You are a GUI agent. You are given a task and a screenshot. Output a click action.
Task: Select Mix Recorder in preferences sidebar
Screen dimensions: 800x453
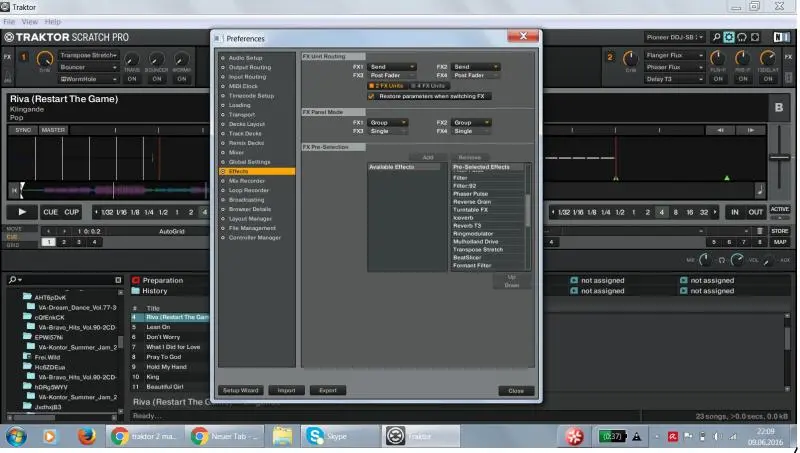click(x=248, y=180)
